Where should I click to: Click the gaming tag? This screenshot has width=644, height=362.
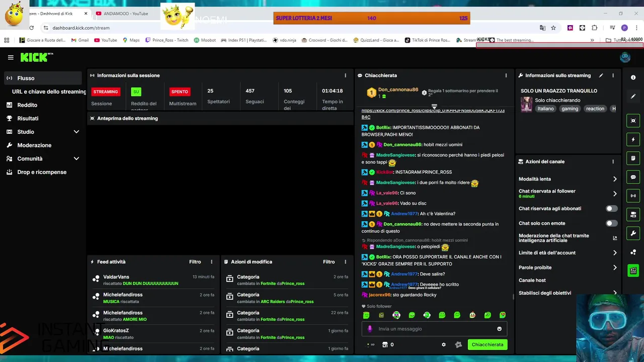[570, 109]
